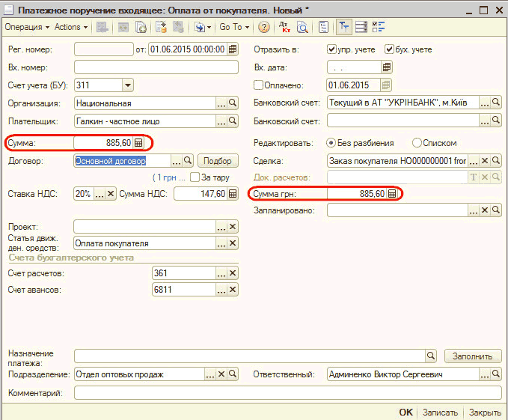Open the Операция dropdown menu
Screen dimensions: 508x420
[x=27, y=27]
